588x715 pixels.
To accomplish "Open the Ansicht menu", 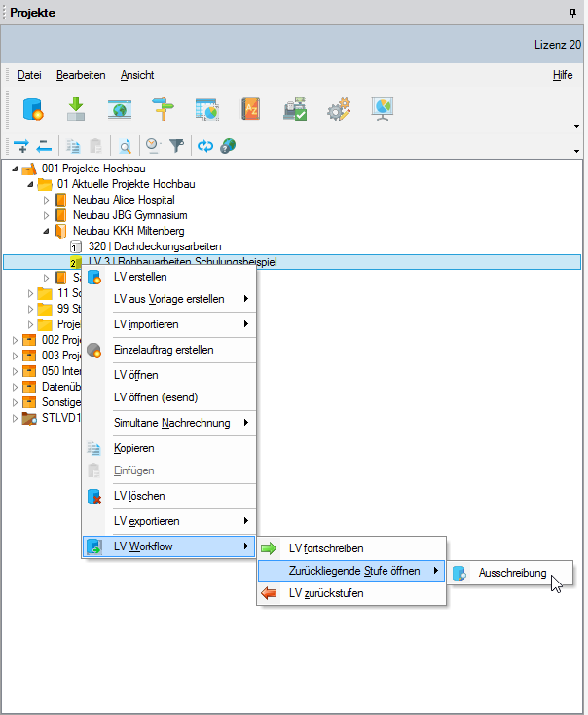I will coord(137,75).
